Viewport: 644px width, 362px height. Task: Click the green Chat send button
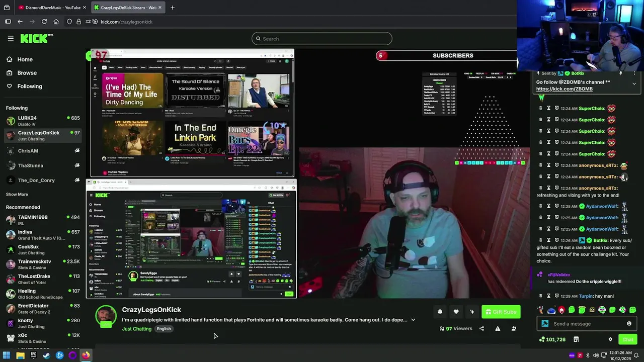(x=627, y=339)
